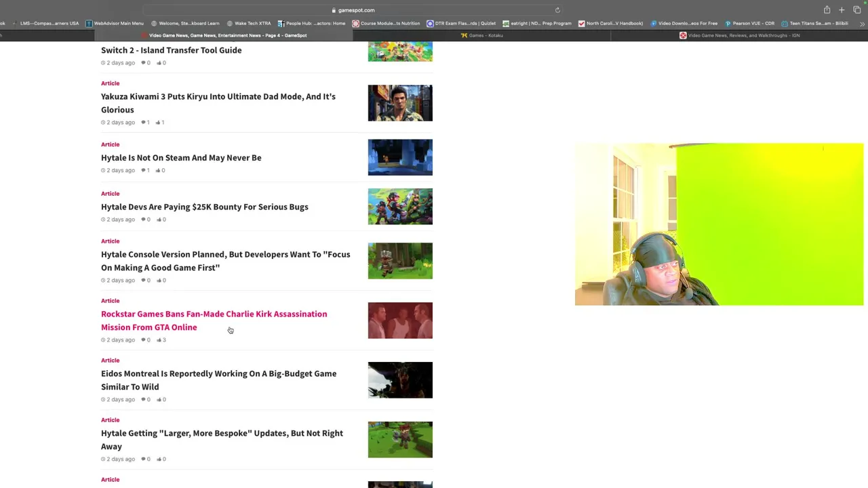The width and height of the screenshot is (868, 488).
Task: Open the WebAdvisor Main Menu bookmark
Action: pos(114,24)
